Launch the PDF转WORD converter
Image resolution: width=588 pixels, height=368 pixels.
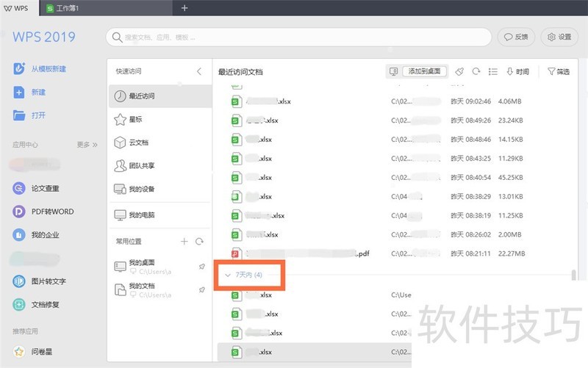tap(19, 212)
